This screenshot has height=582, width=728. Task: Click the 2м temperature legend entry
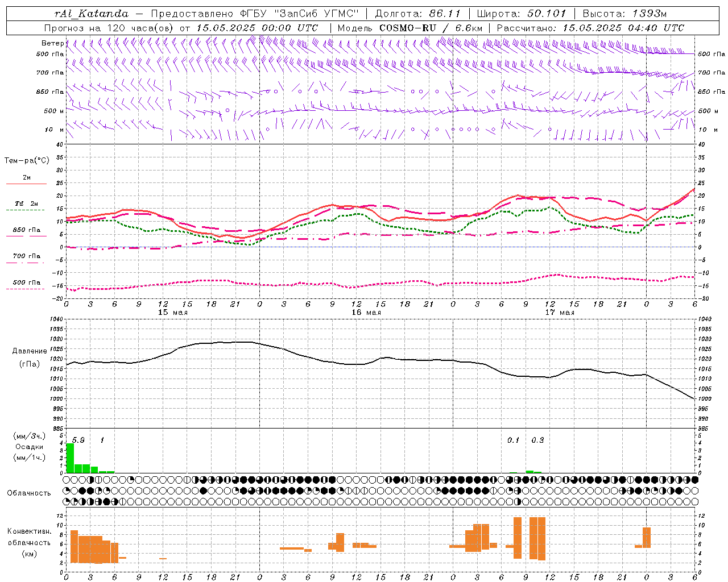pyautogui.click(x=27, y=178)
